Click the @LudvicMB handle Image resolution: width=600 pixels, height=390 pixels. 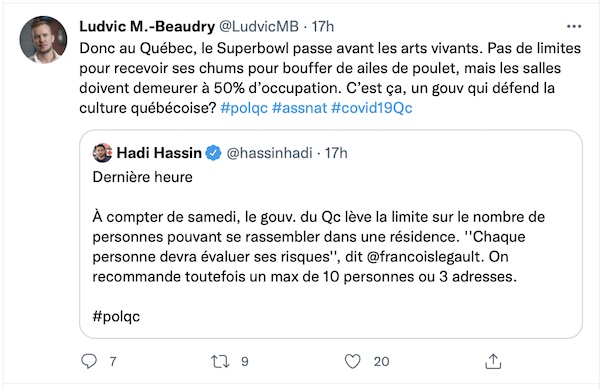pyautogui.click(x=259, y=26)
